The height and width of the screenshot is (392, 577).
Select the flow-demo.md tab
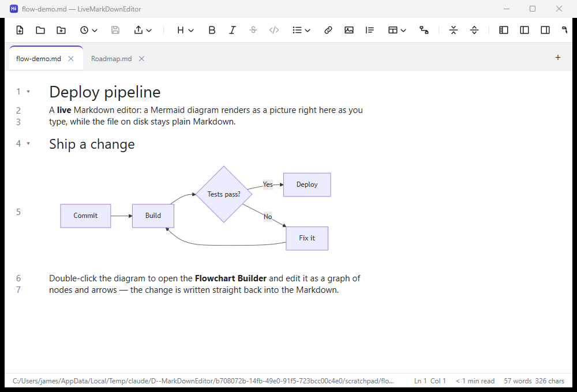click(39, 59)
